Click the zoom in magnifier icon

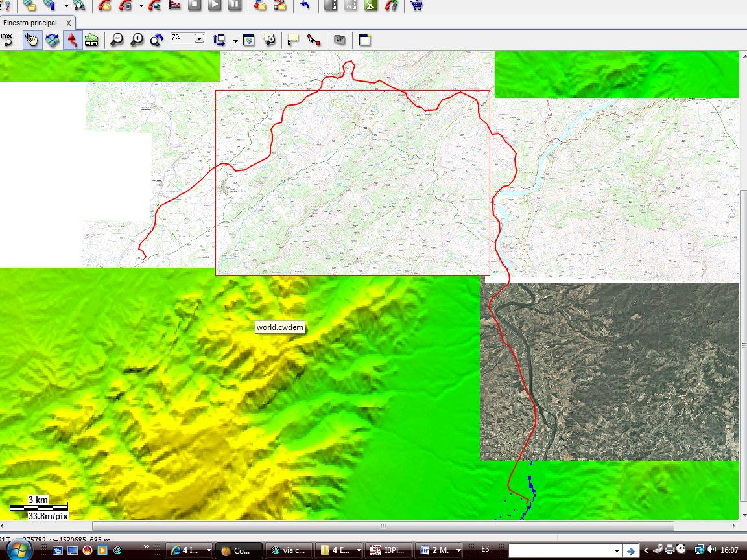pyautogui.click(x=137, y=40)
